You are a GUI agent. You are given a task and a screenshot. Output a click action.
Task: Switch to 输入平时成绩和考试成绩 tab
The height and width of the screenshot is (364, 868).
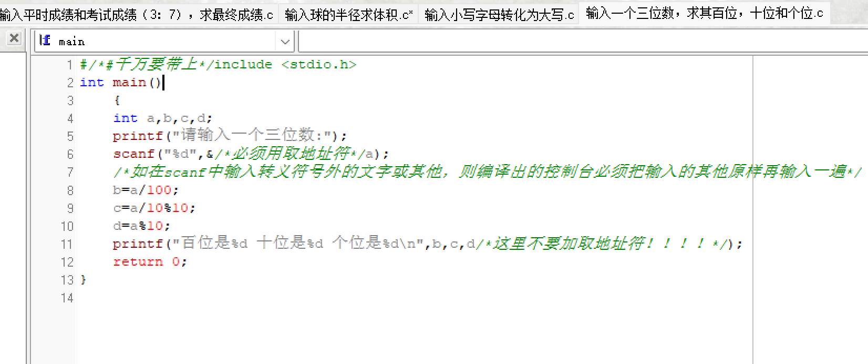pyautogui.click(x=138, y=14)
